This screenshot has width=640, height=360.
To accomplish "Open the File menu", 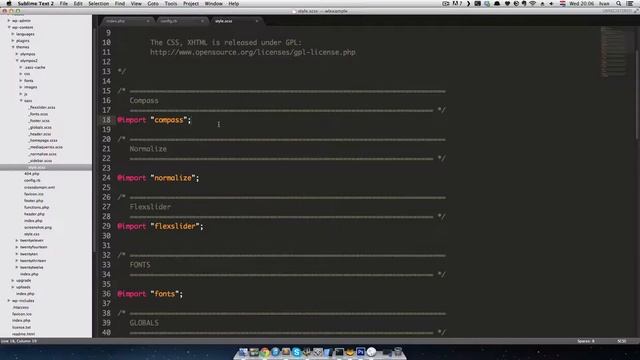I will pyautogui.click(x=64, y=3).
